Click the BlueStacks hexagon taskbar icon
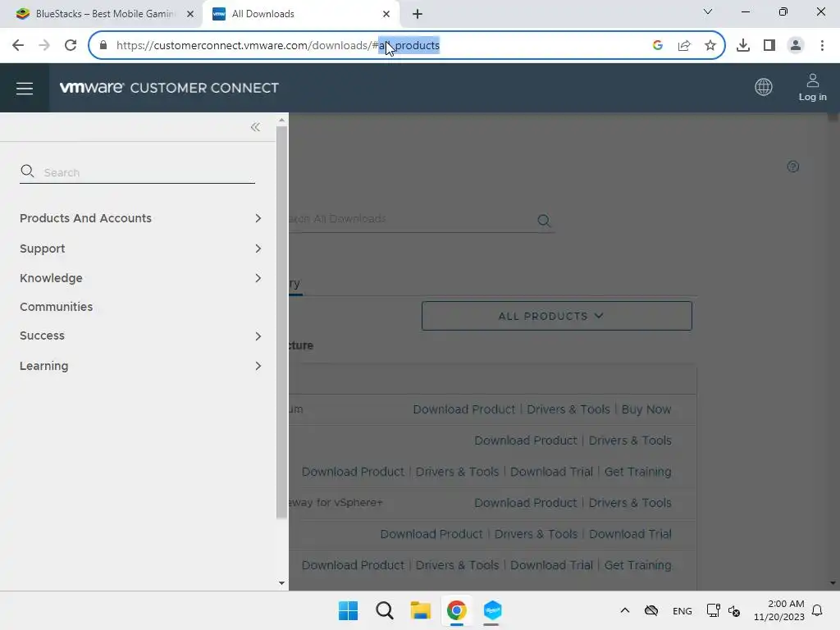The image size is (840, 630). point(492,610)
